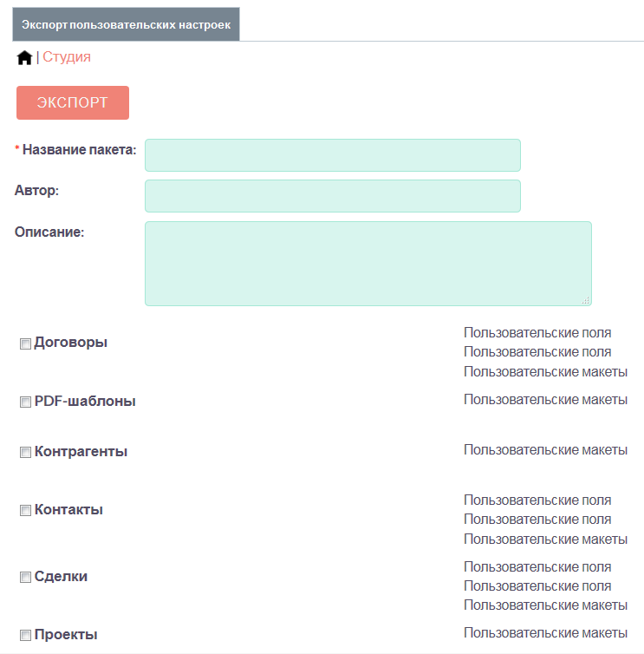Click Пользовательские макеты next to PDF-шаблоны
Screen dimensions: 644x654
click(x=546, y=400)
